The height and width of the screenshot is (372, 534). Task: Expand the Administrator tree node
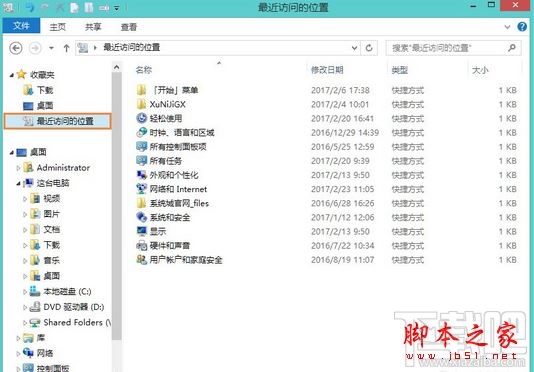(x=18, y=168)
